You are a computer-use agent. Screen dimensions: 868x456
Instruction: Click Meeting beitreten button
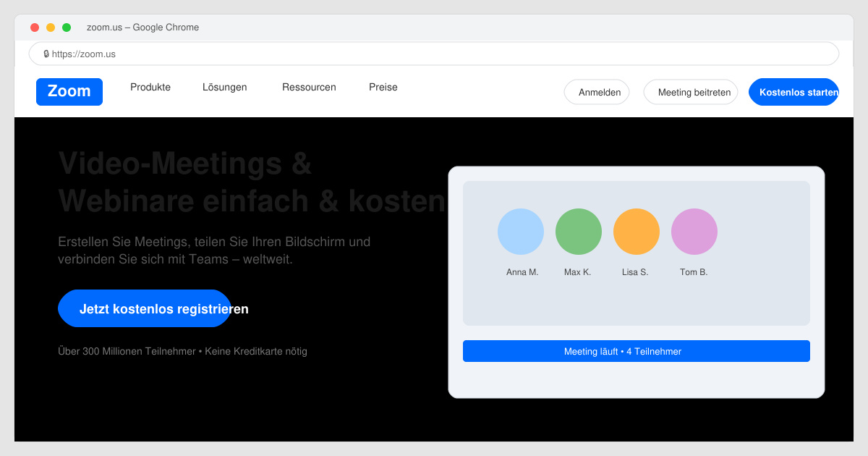[691, 92]
